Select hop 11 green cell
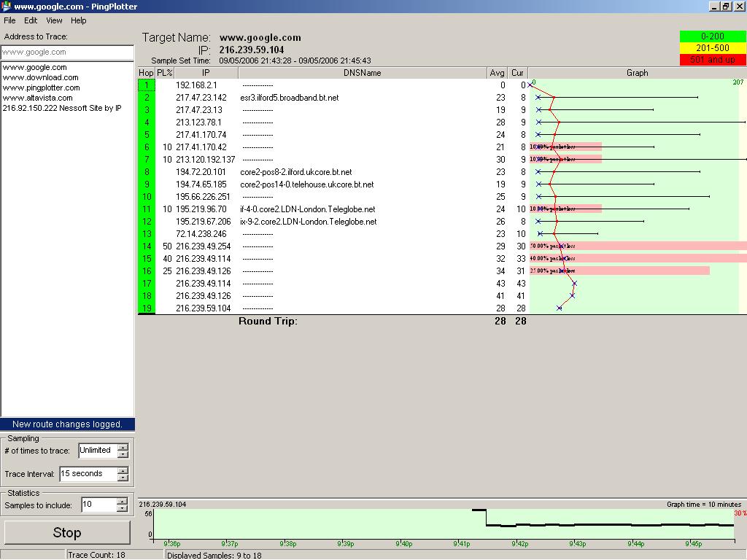The width and height of the screenshot is (747, 560). (147, 209)
